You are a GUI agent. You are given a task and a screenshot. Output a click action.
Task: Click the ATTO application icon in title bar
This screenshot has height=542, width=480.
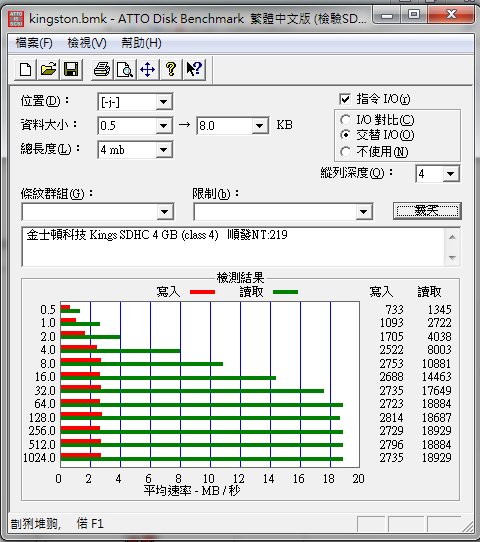click(x=16, y=19)
